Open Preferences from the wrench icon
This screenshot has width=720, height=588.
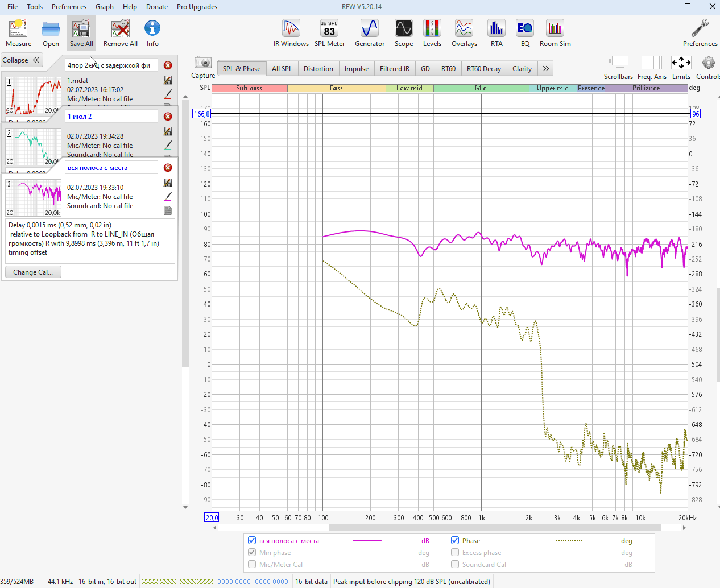coord(700,33)
